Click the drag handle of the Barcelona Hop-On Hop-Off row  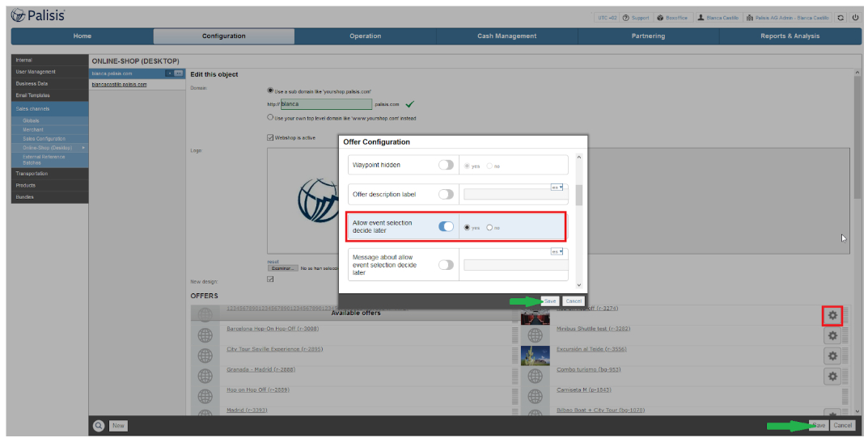(514, 335)
